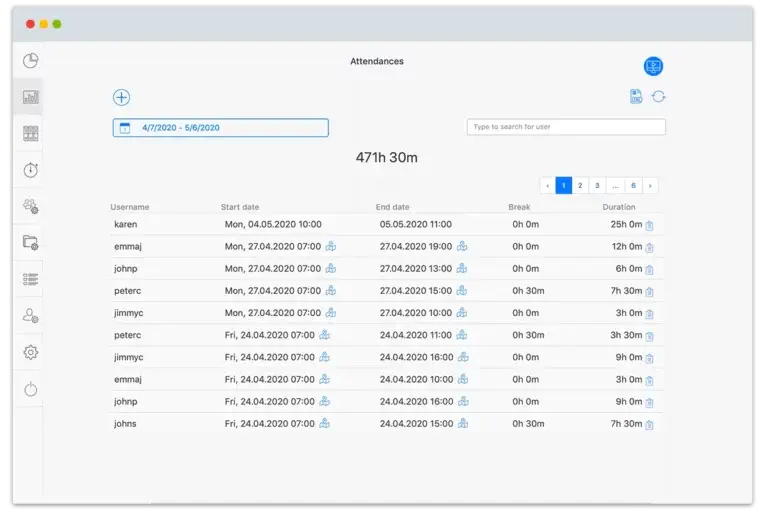Open the stopwatch timer sidebar icon
768x512 pixels.
30,170
